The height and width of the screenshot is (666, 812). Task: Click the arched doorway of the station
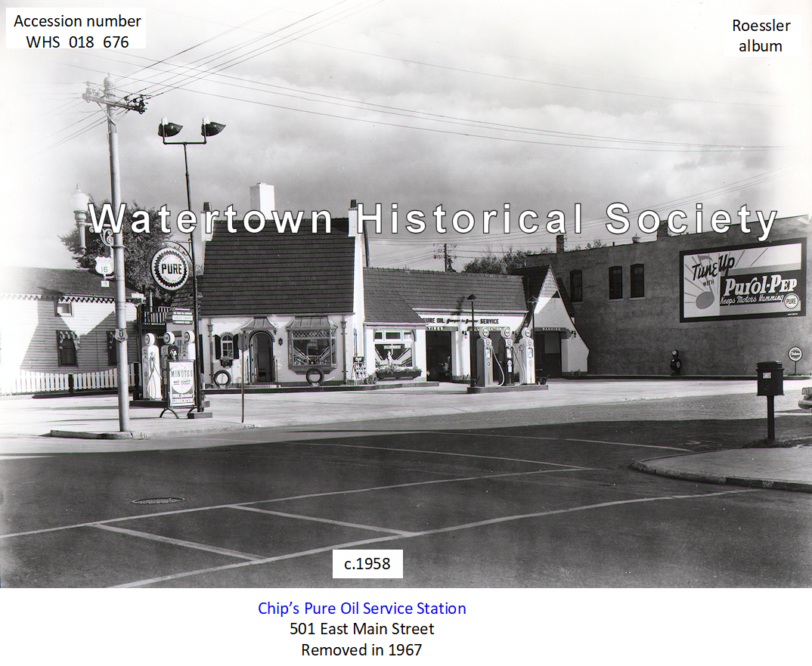click(x=261, y=356)
